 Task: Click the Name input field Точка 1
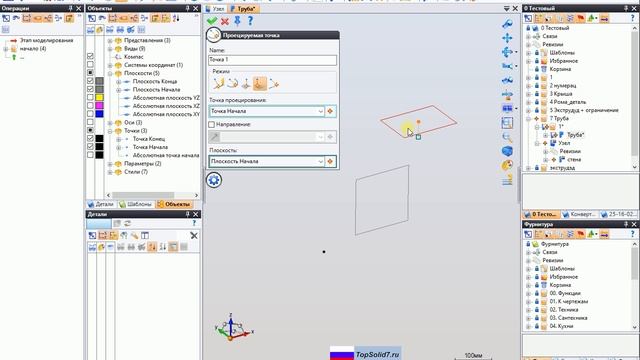point(273,60)
